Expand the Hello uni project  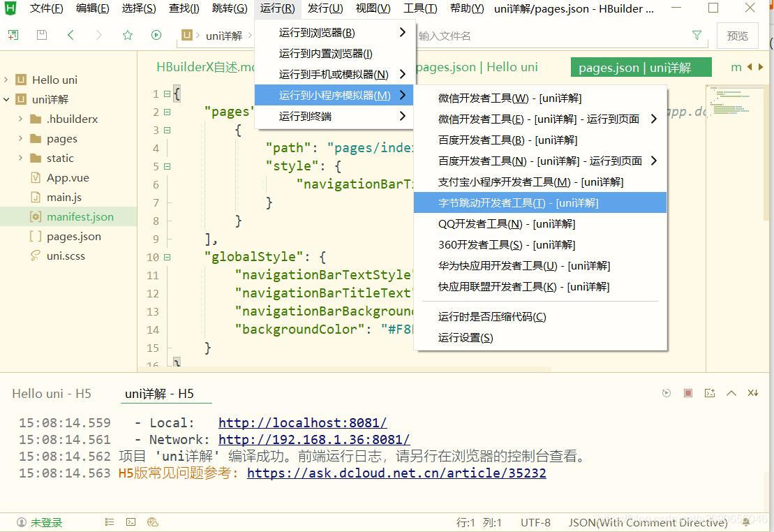point(6,80)
